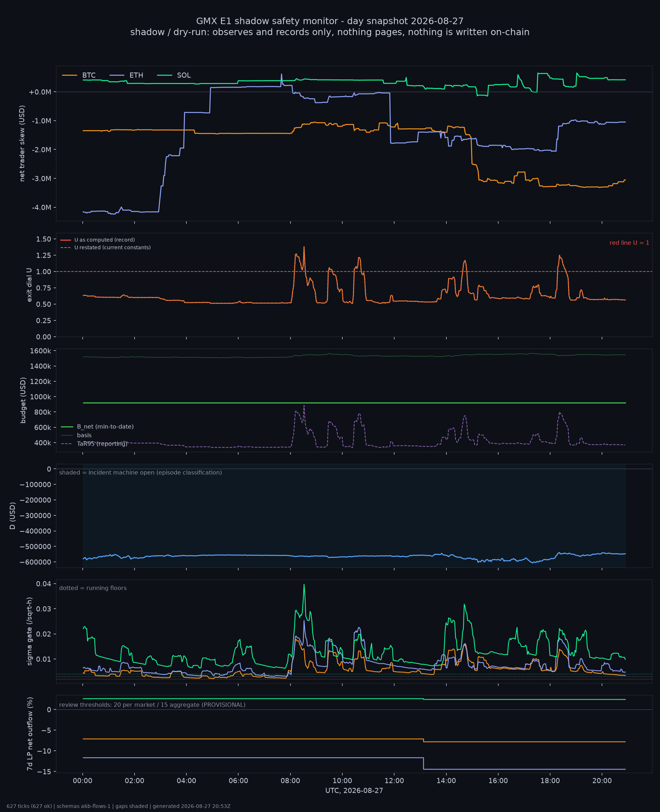This screenshot has height=812, width=660.
Task: Click the 'D (USD)' axis label
Action: tap(13, 515)
